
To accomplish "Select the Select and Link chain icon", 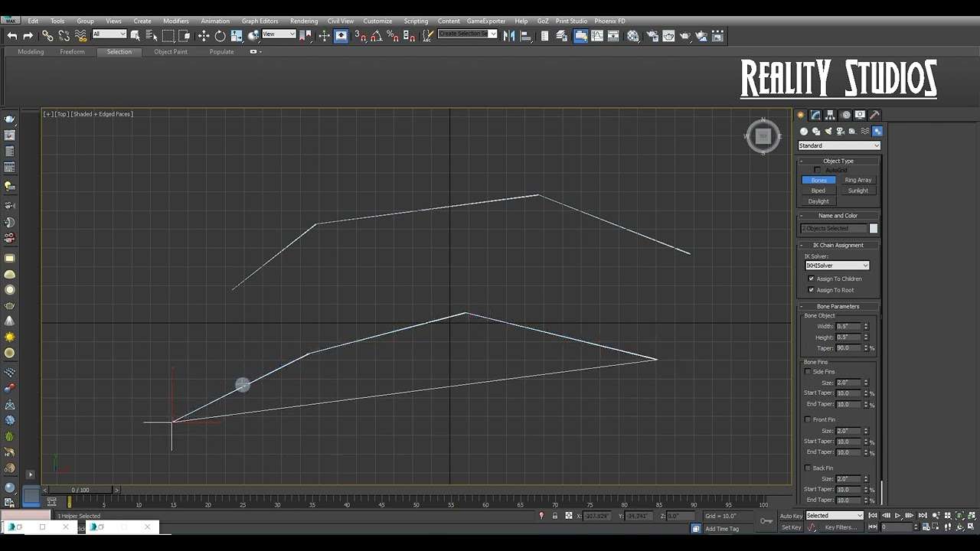I will [x=47, y=36].
